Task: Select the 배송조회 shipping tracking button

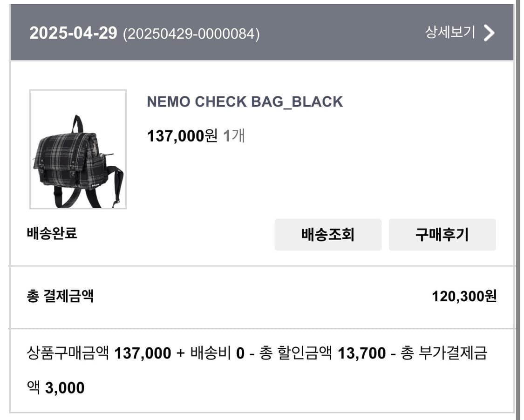Action: 328,235
